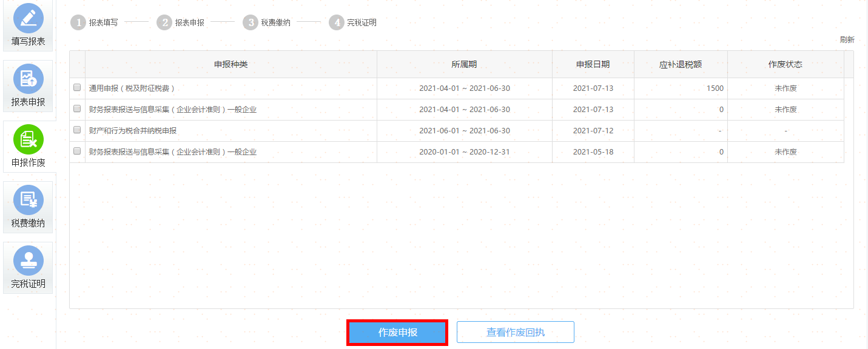The image size is (868, 349).
Task: Click the 2020-01-01 ~ 2020-12-31 period cell
Action: [x=465, y=152]
